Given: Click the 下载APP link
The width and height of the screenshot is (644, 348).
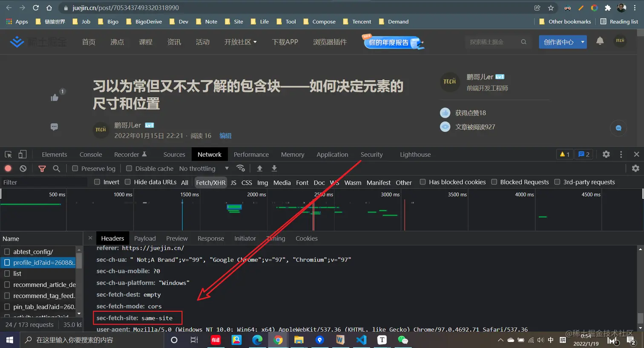Looking at the screenshot, I should (285, 42).
